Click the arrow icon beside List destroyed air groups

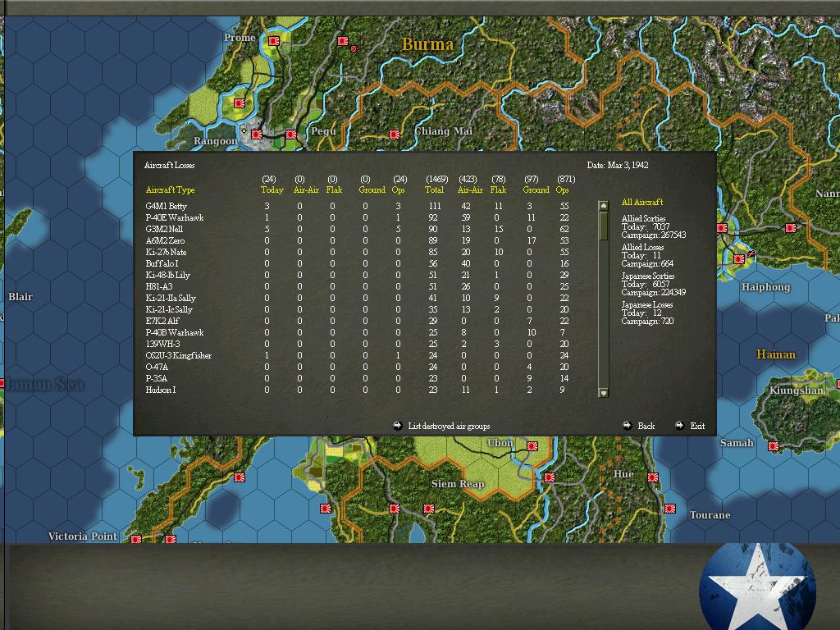tap(398, 426)
